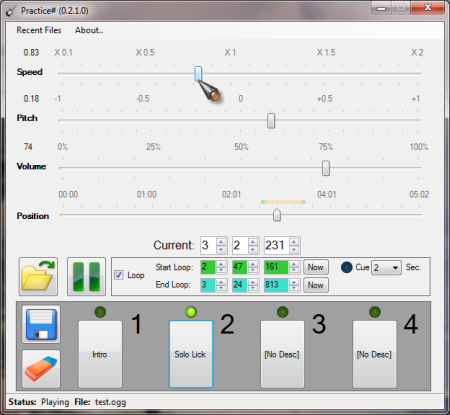
Task: Save presets using the floppy disk icon
Action: coord(41,324)
